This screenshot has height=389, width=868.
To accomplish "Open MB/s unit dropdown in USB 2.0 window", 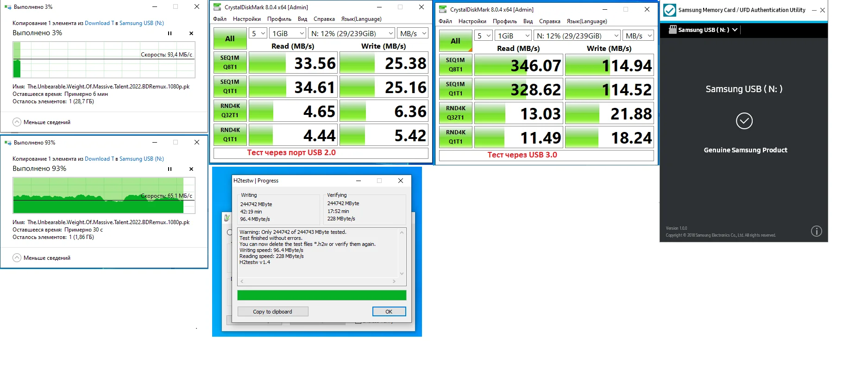I will 413,33.
